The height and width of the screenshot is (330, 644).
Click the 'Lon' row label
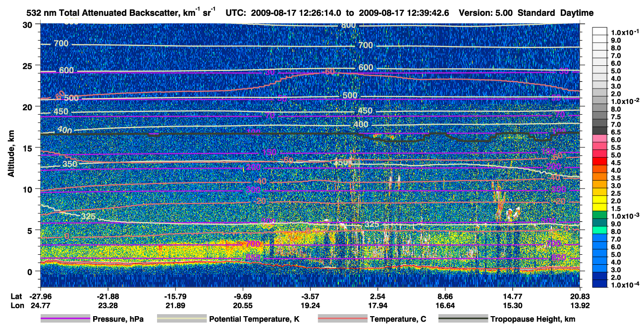pyautogui.click(x=16, y=306)
